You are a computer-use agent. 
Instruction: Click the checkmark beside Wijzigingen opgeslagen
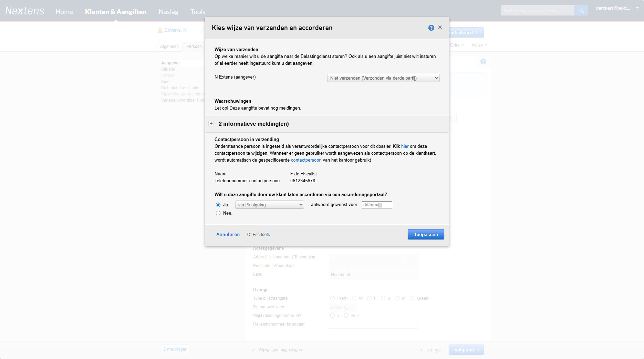253,349
